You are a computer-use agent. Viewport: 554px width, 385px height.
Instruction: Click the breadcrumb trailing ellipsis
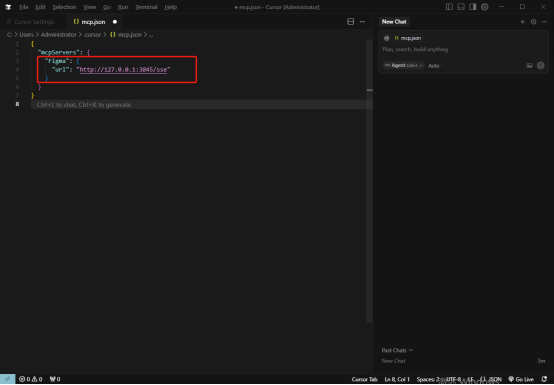click(151, 35)
